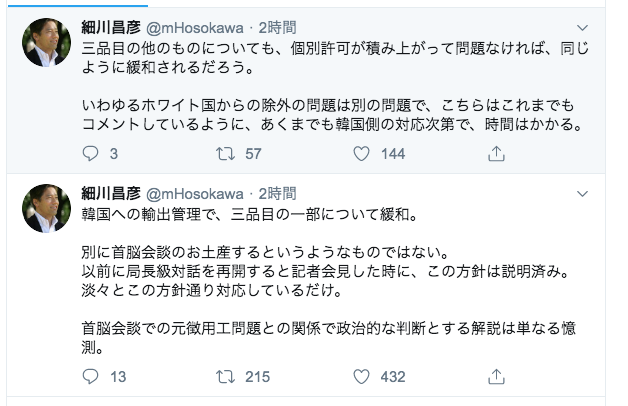Like the first tweet with 144 likes
Screen dimensions: 628x406
(x=364, y=154)
